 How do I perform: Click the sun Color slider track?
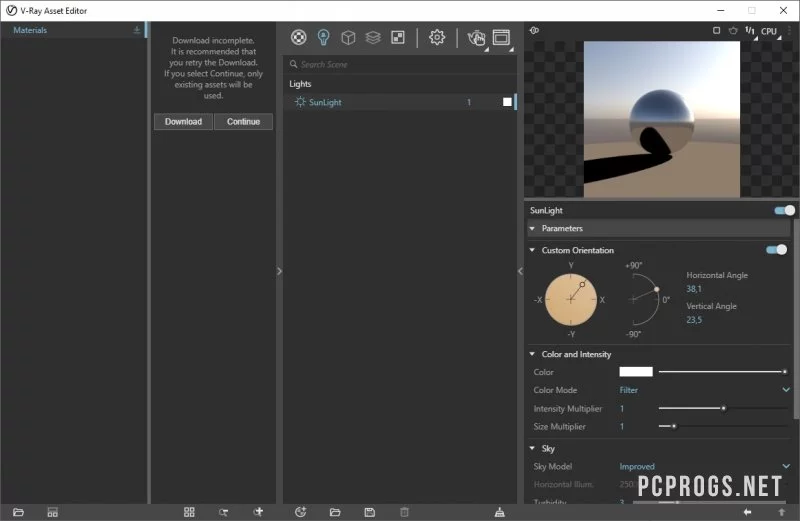tap(722, 371)
